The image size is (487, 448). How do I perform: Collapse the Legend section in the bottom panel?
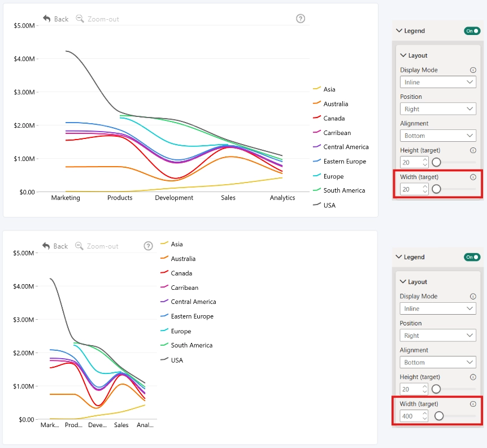pyautogui.click(x=399, y=257)
